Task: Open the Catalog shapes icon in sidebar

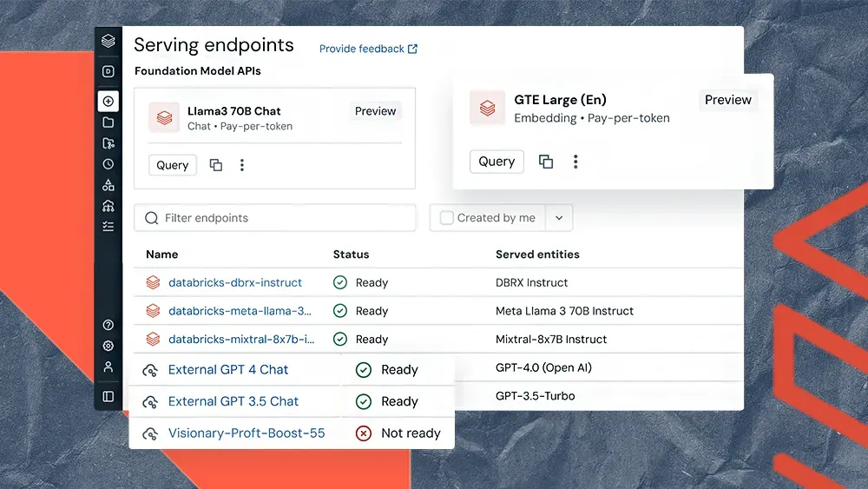Action: click(x=108, y=185)
